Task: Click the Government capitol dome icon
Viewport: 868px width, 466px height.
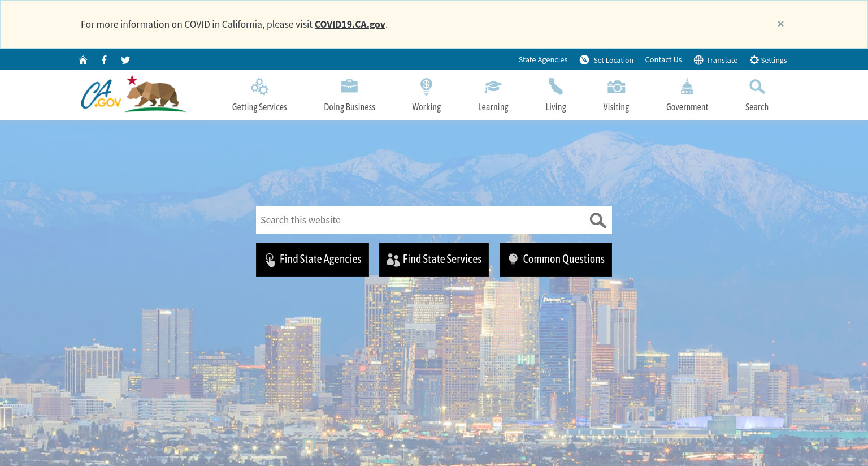Action: [x=687, y=87]
